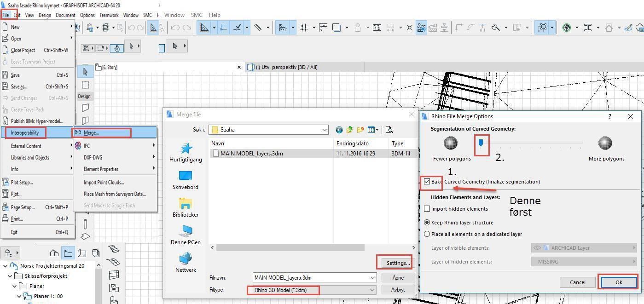The height and width of the screenshot is (304, 644).
Task: Click Cancel in Rhino File Merge Options
Action: click(578, 282)
